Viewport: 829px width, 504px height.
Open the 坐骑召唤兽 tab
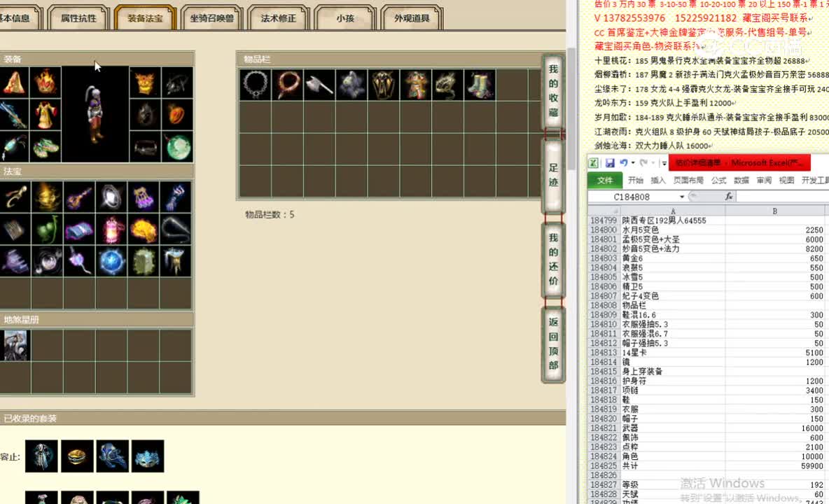click(x=211, y=18)
